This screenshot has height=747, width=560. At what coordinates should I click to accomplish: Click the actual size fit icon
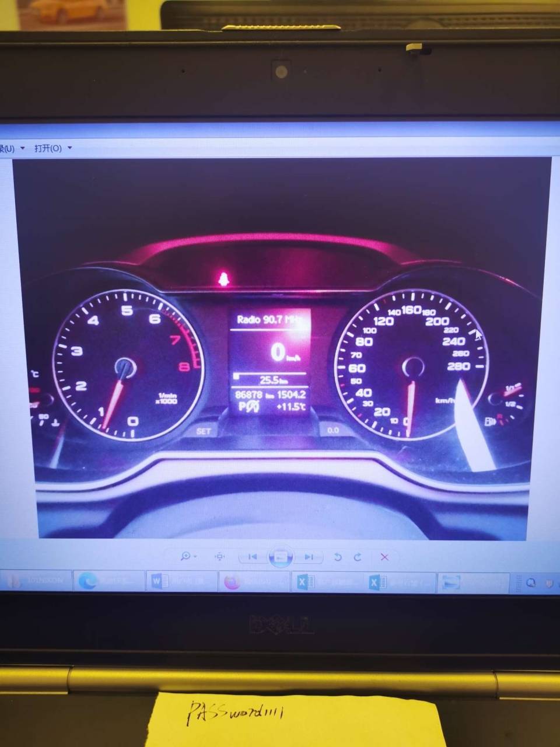[219, 557]
